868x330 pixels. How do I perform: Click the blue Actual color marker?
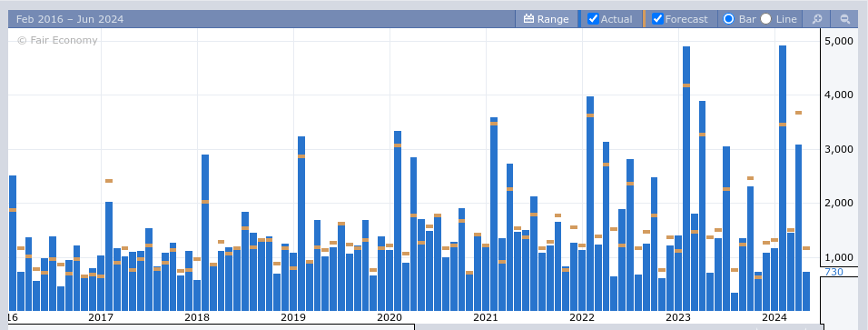(579, 19)
